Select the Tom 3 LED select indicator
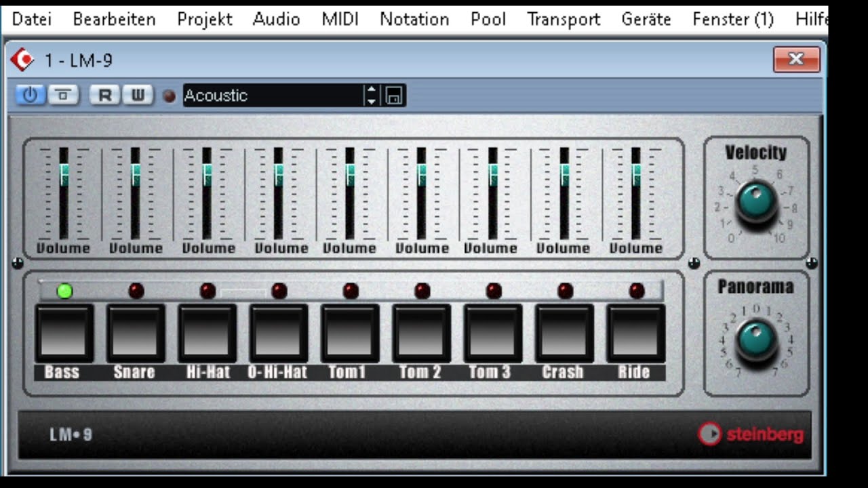 pyautogui.click(x=494, y=291)
